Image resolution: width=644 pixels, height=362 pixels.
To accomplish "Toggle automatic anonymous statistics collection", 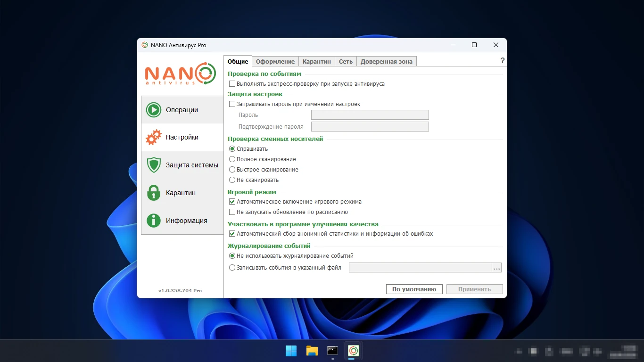I will tap(232, 234).
